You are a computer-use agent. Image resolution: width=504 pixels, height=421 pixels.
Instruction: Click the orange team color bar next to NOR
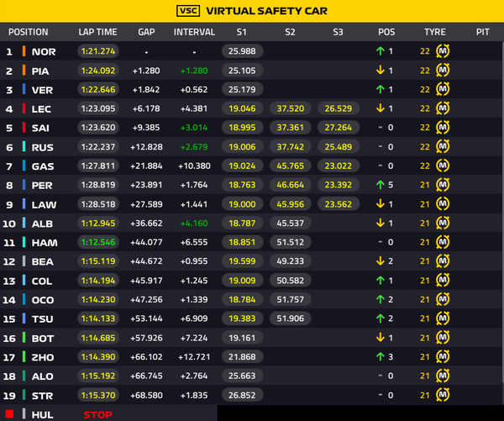tap(24, 51)
